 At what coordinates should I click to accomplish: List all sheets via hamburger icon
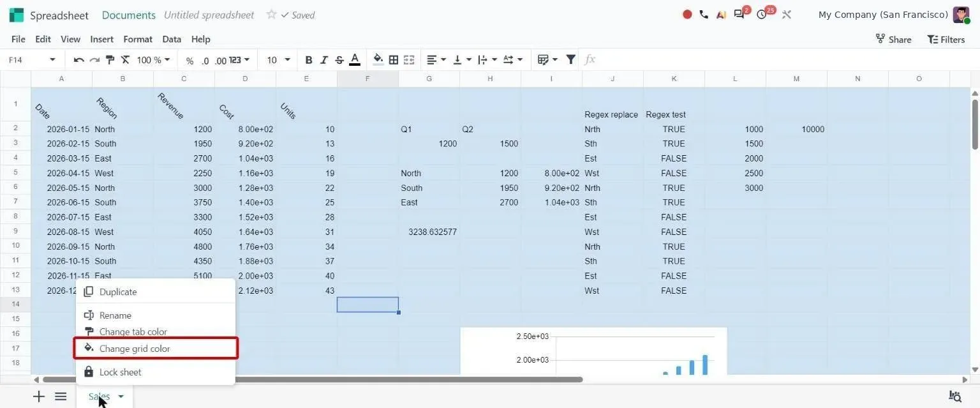61,397
